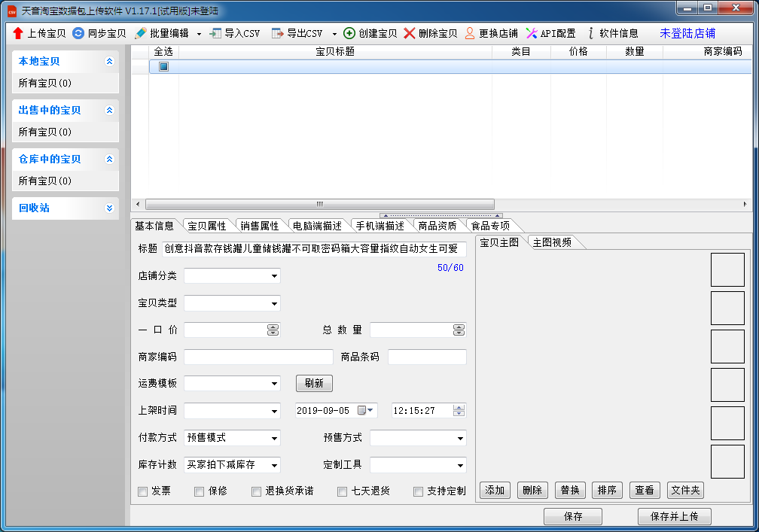Image resolution: width=759 pixels, height=532 pixels.
Task: Open API配置 tools icon
Action: point(532,33)
